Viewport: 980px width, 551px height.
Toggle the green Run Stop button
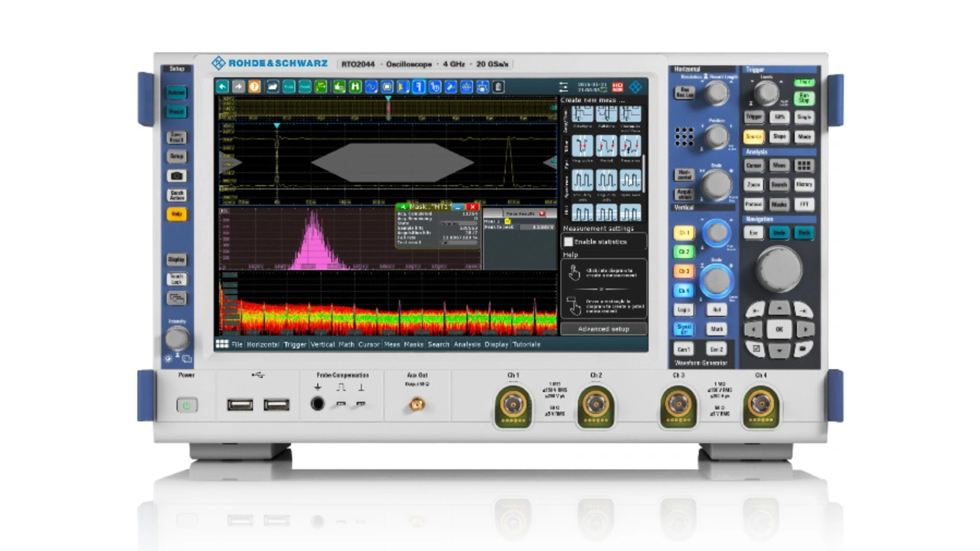804,98
